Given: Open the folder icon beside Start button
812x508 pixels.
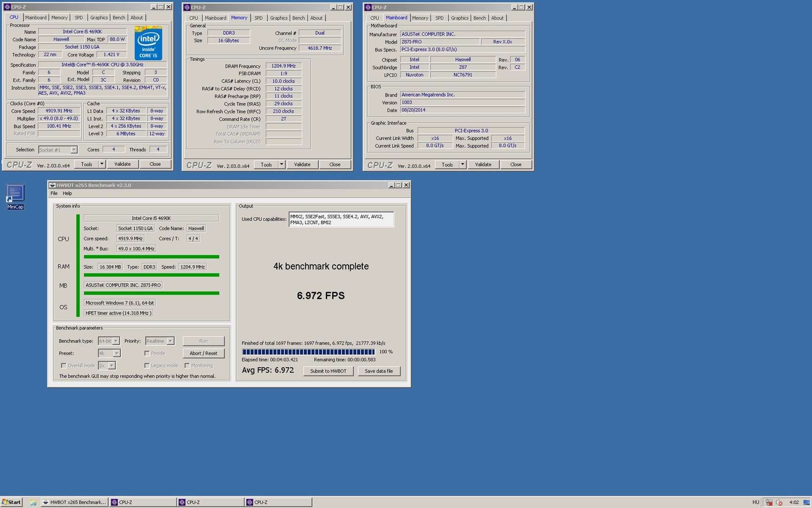Looking at the screenshot, I should click(33, 502).
